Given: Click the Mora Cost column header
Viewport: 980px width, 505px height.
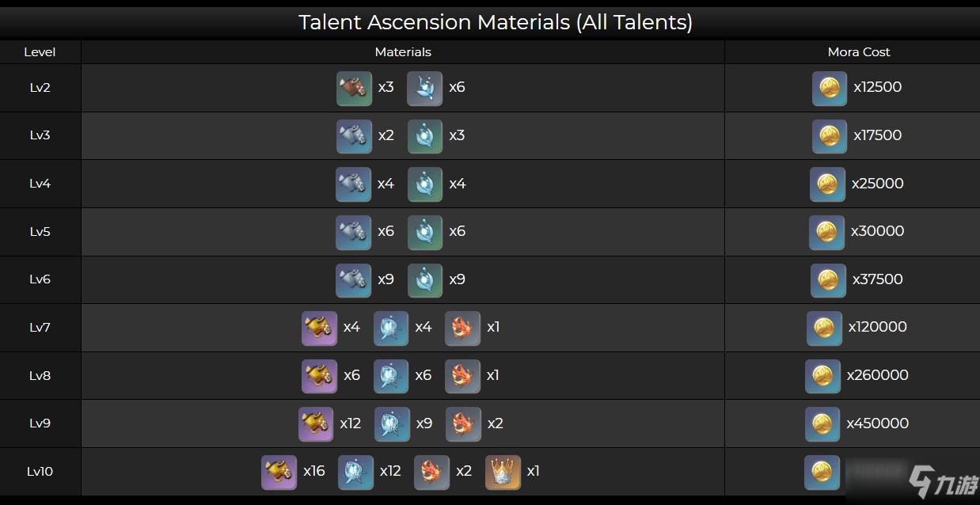Looking at the screenshot, I should (859, 52).
